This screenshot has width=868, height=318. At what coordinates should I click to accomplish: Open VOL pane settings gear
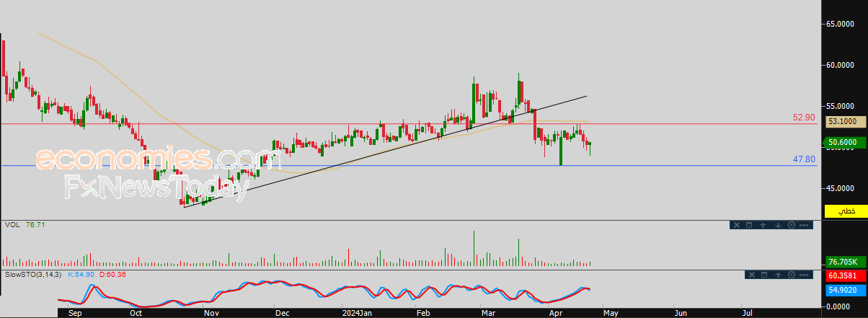[792, 226]
